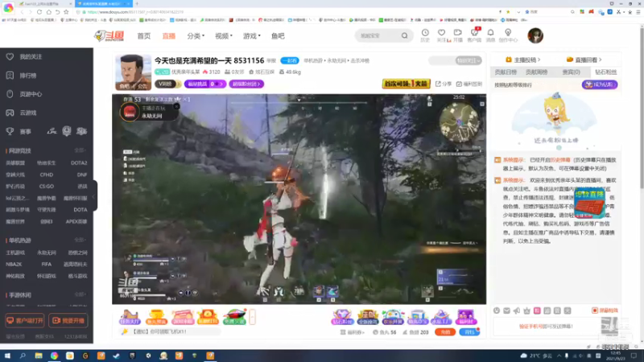Collapse the left sidebar handle
644x362 pixels.
pos(94,195)
